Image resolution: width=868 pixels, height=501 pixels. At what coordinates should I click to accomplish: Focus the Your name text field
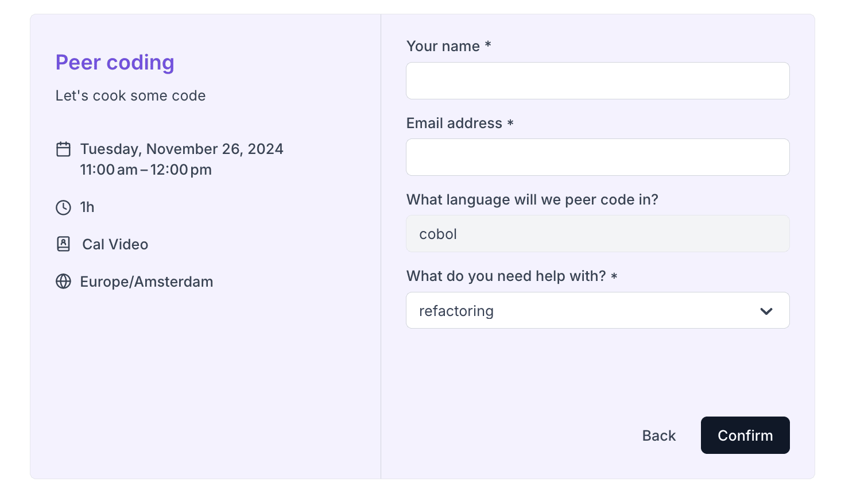point(597,81)
